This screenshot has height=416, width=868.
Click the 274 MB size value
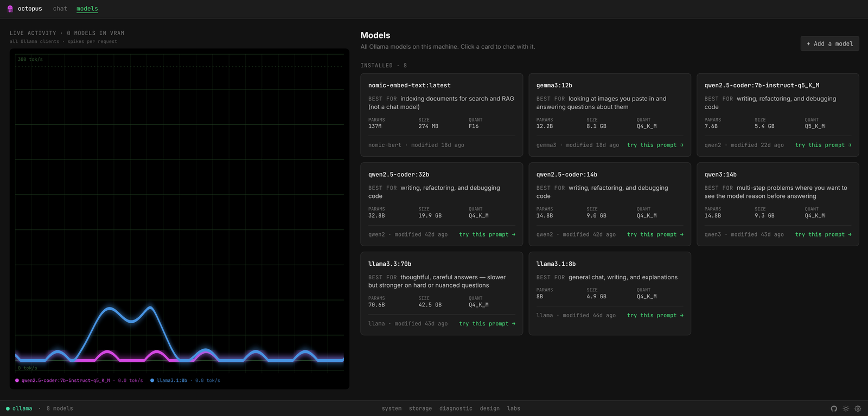click(429, 126)
